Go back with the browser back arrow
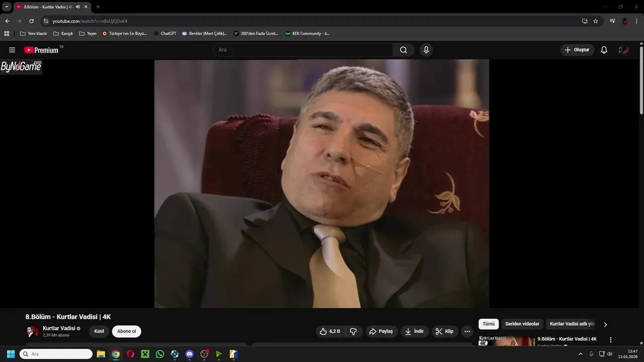 point(7,21)
